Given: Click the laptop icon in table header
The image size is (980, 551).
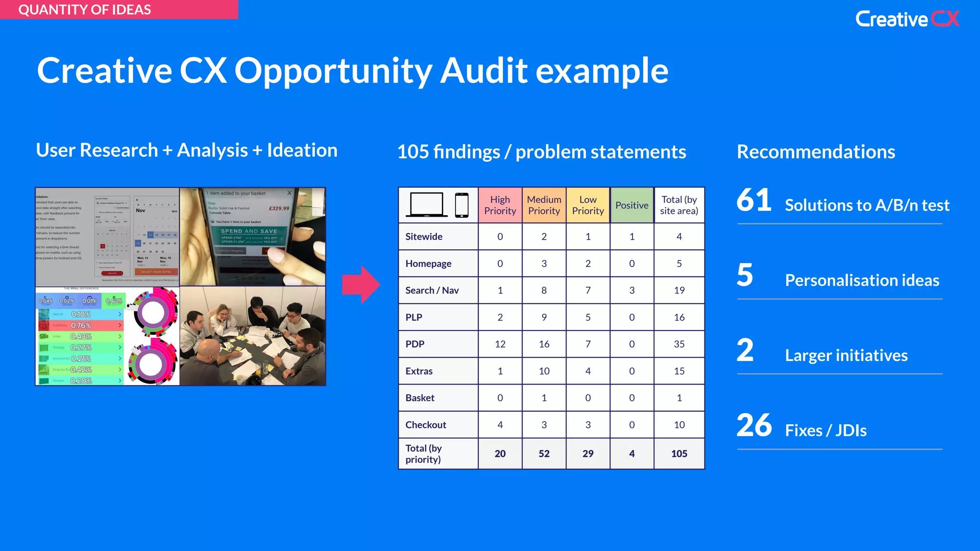Looking at the screenshot, I should [427, 205].
